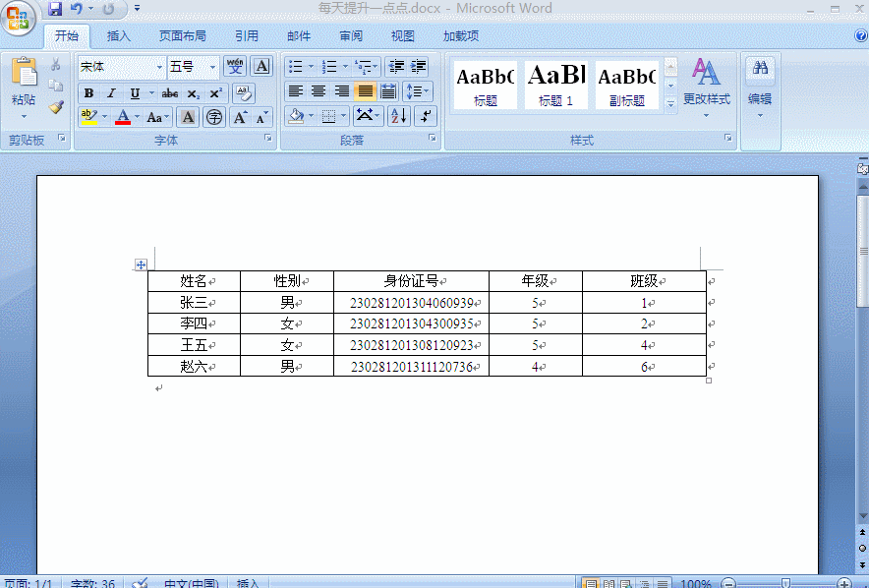Click 更改样式 button

click(706, 88)
